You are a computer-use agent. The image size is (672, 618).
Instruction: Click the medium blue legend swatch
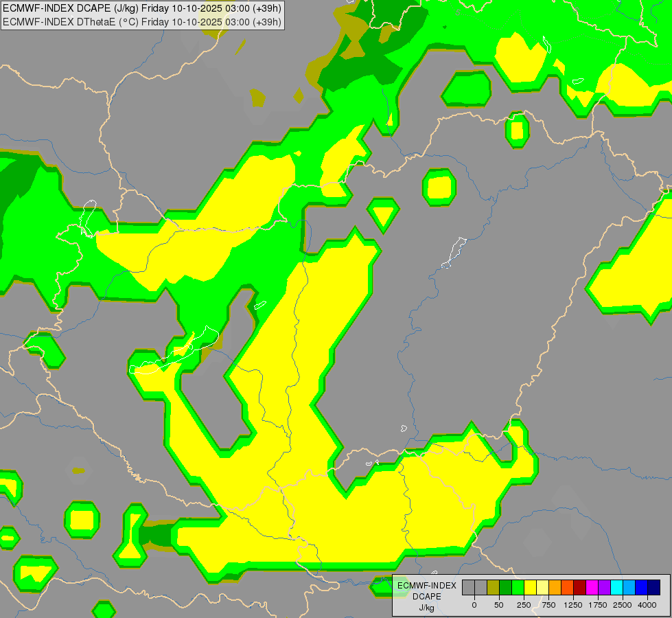tap(642, 587)
